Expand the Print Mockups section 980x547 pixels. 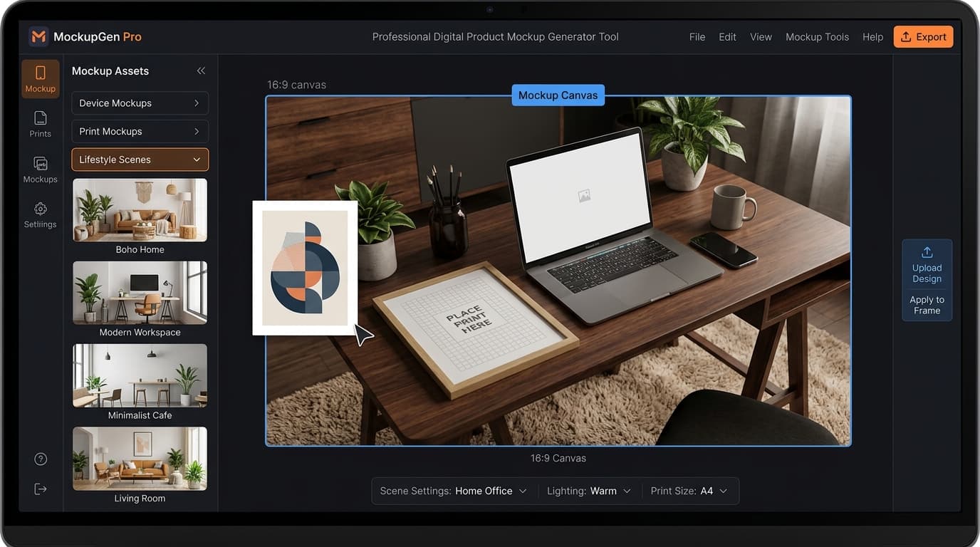coord(140,131)
